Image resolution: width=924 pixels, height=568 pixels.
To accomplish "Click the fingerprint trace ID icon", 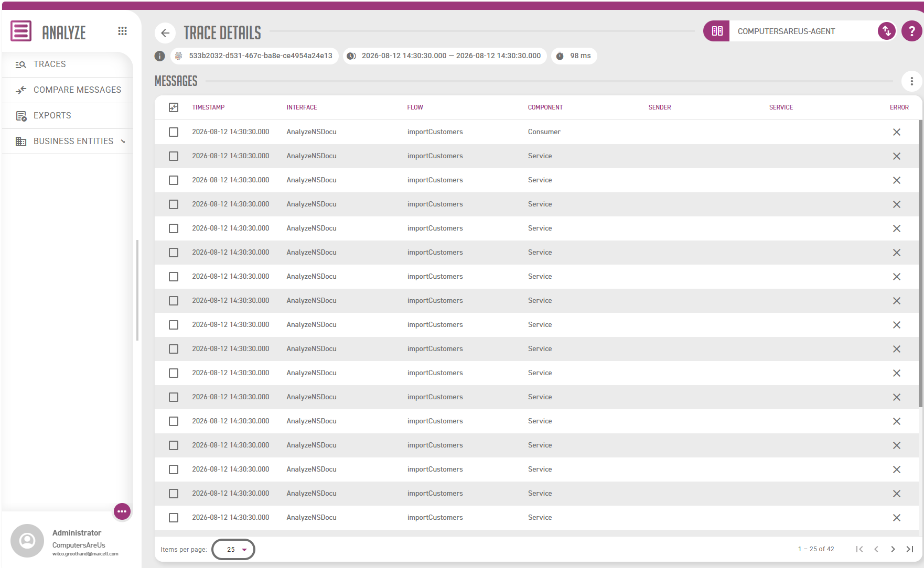I will (x=178, y=56).
